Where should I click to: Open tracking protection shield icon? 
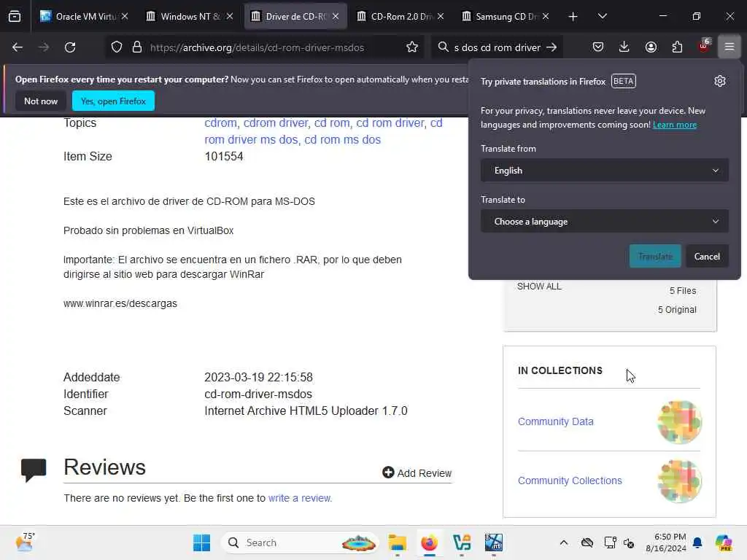(x=117, y=47)
